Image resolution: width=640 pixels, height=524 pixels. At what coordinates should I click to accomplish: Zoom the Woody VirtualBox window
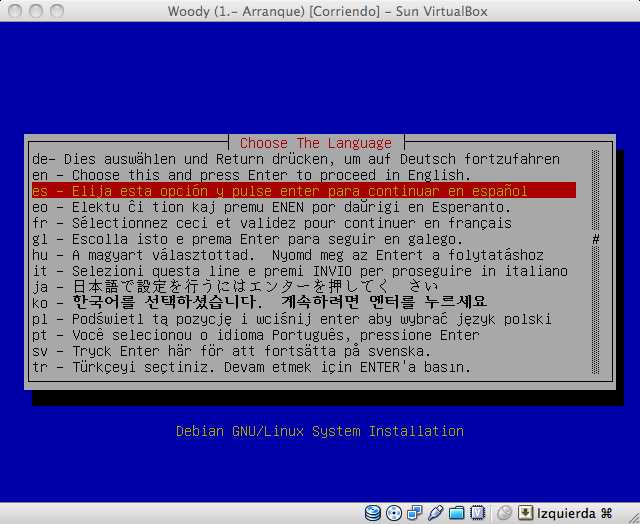click(57, 11)
